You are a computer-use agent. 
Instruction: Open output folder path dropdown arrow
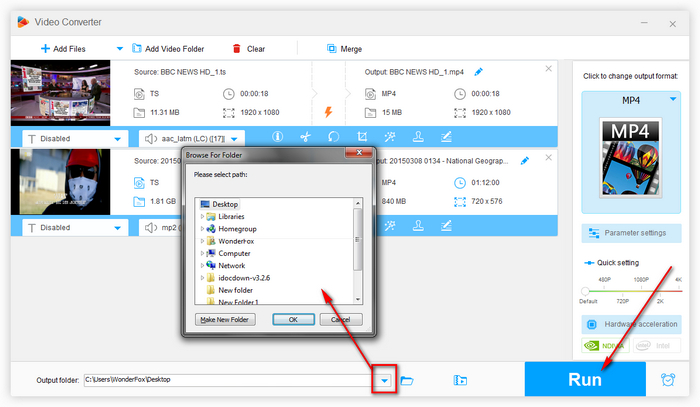point(384,381)
